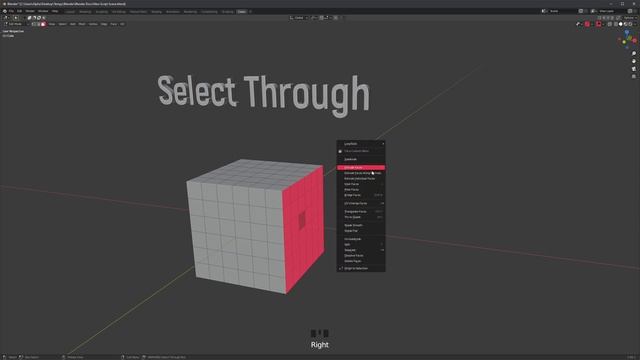Open the Options dropdown in header
The height and width of the screenshot is (360, 640).
630,18
